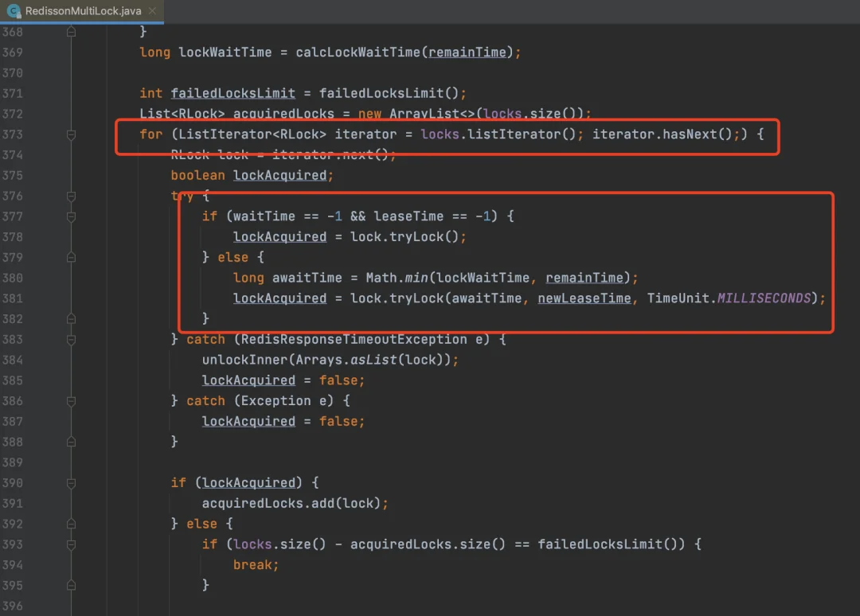The height and width of the screenshot is (616, 860).
Task: Collapse the try block at line 376
Action: click(72, 196)
